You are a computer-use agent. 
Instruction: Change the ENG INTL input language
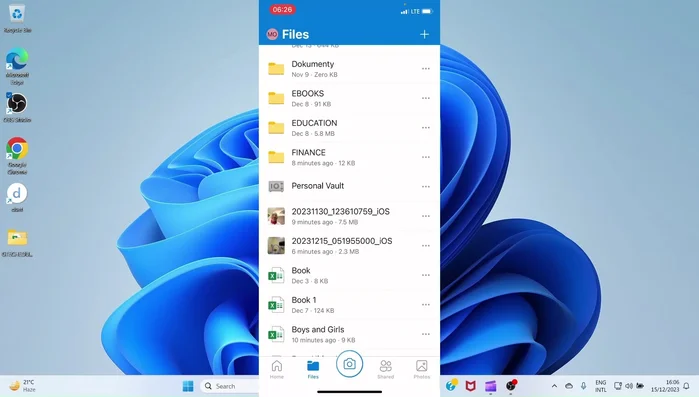pos(600,386)
